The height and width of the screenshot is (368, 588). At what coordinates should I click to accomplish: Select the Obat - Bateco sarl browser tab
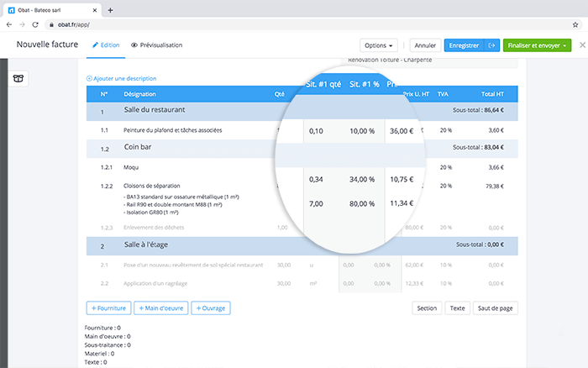click(52, 10)
